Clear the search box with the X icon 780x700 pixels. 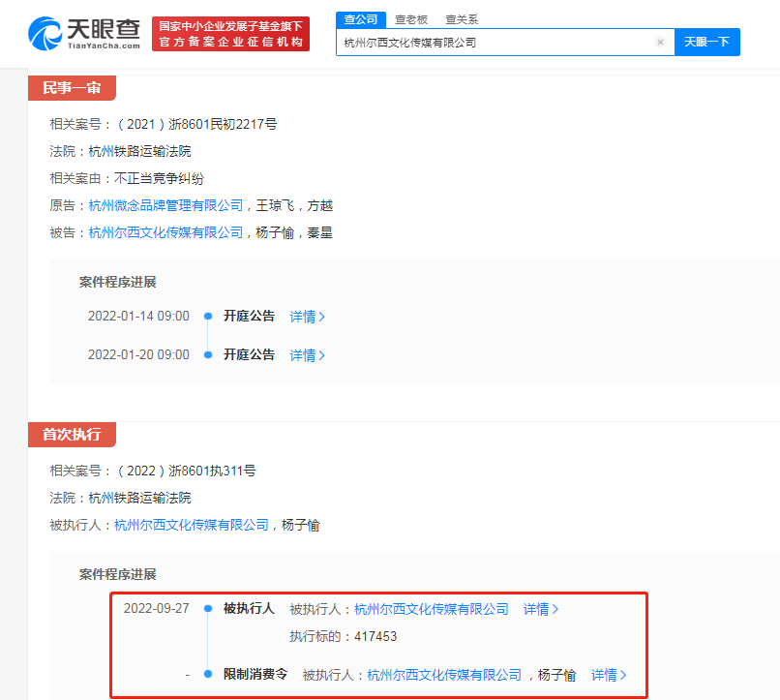click(x=660, y=43)
